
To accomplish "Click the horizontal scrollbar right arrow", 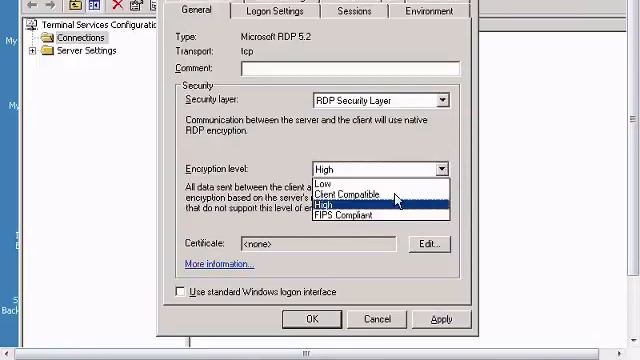I will [x=620, y=353].
